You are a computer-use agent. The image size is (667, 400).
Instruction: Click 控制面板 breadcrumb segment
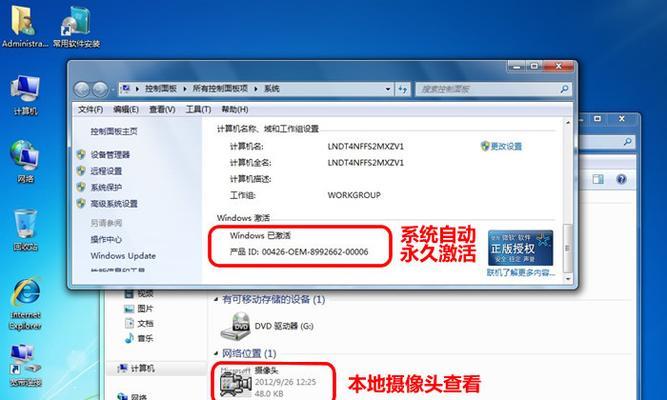[x=161, y=89]
